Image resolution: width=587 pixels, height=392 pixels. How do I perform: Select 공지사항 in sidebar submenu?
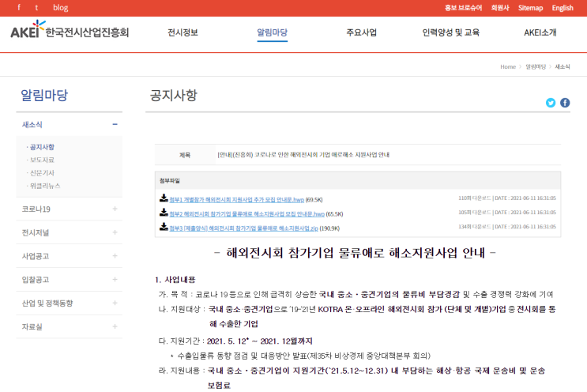(x=42, y=147)
